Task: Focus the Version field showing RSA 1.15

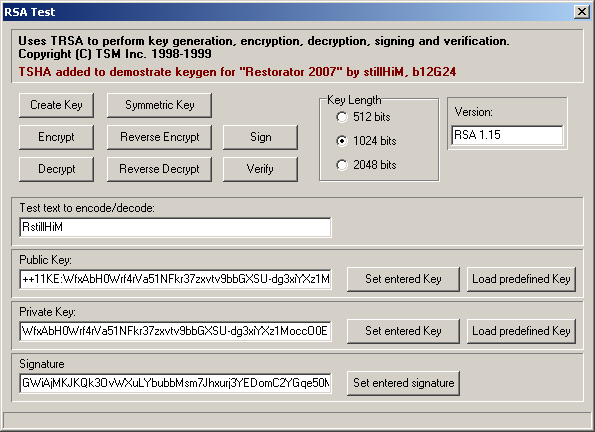Action: tap(507, 135)
